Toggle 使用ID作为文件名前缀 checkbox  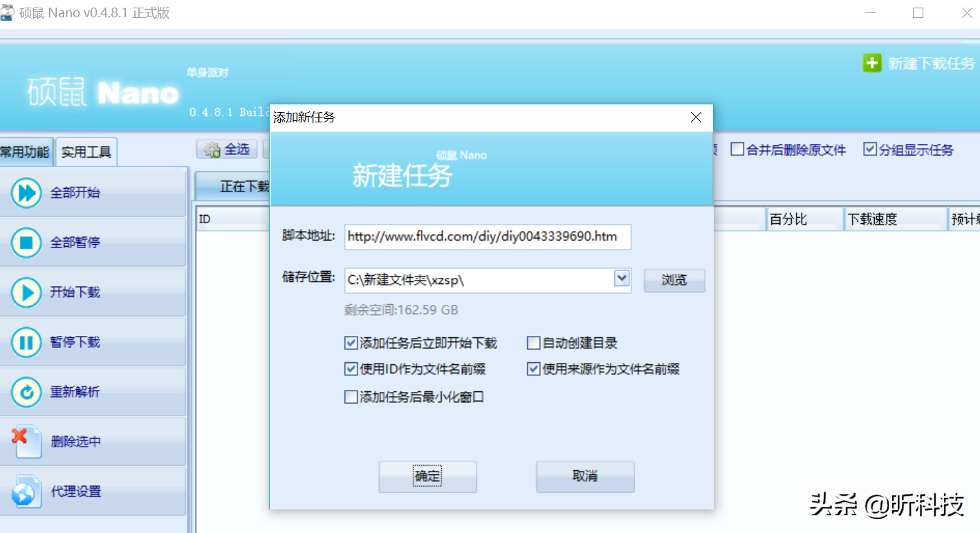click(351, 369)
